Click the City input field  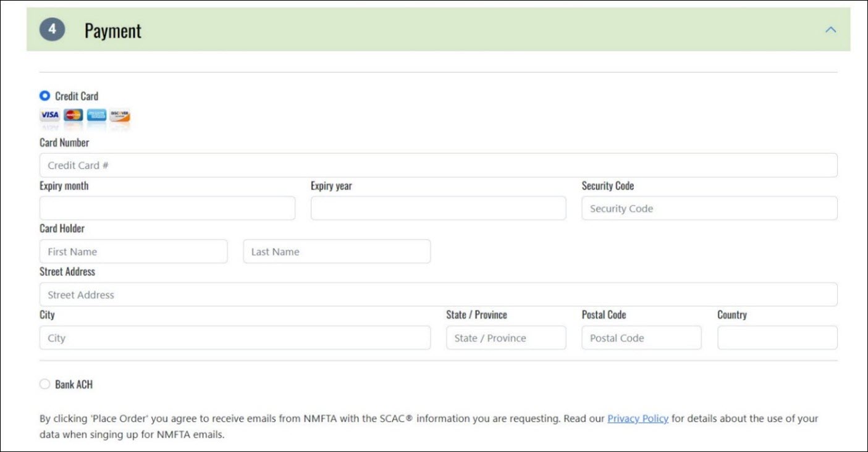pos(235,338)
